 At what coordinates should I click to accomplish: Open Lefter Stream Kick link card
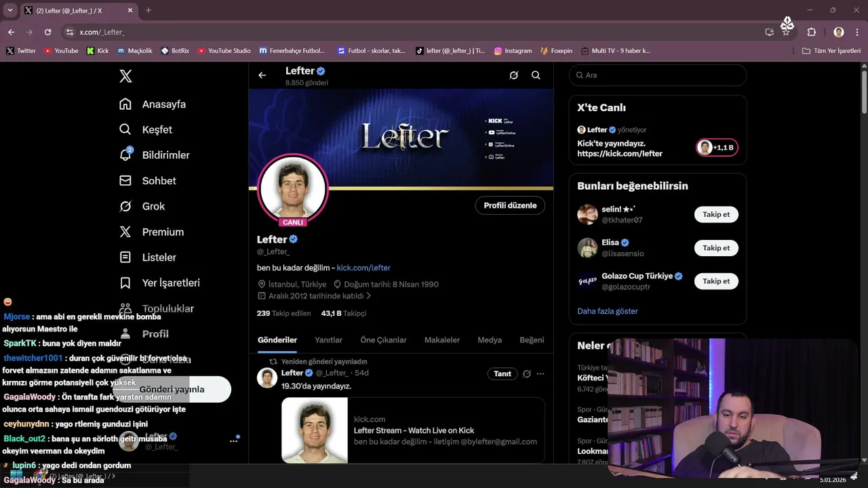[x=413, y=430]
